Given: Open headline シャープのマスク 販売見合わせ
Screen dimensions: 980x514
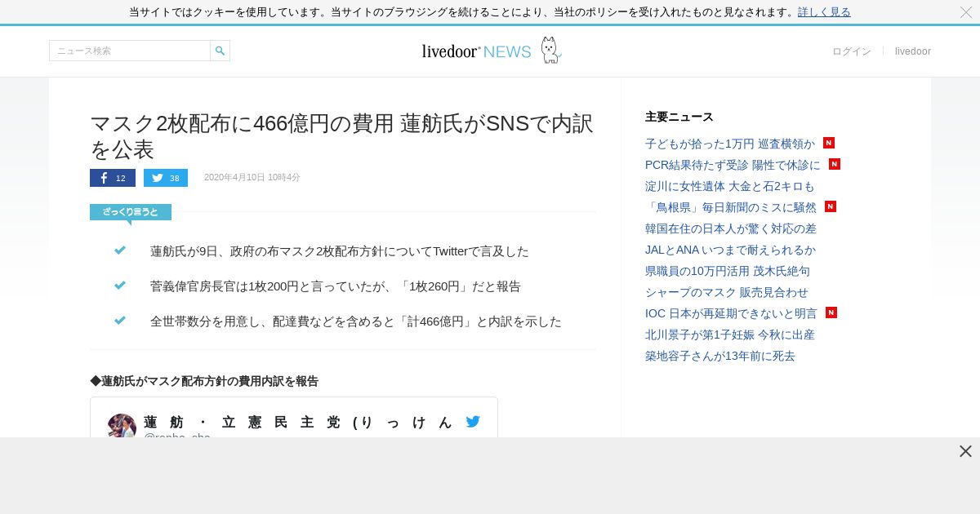Looking at the screenshot, I should click(727, 292).
